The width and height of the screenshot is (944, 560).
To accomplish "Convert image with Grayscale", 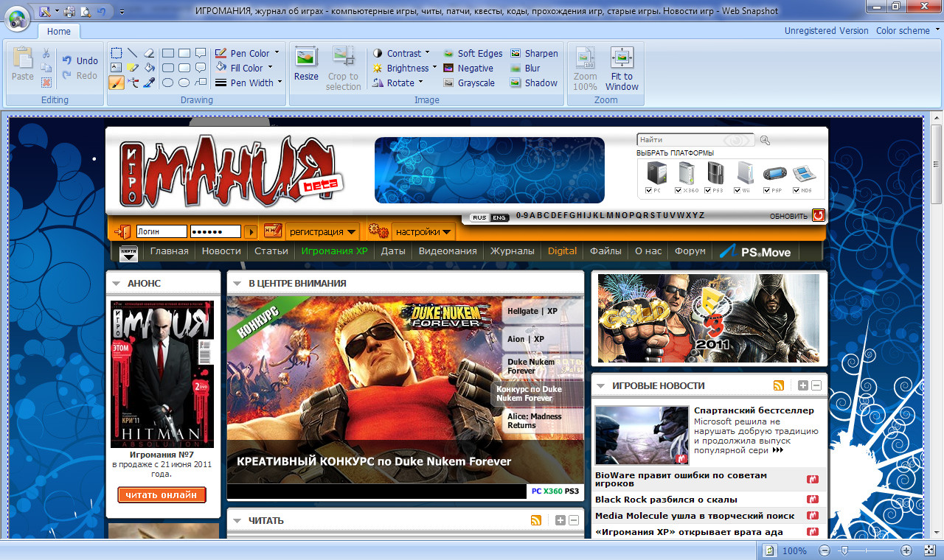I will click(x=469, y=83).
